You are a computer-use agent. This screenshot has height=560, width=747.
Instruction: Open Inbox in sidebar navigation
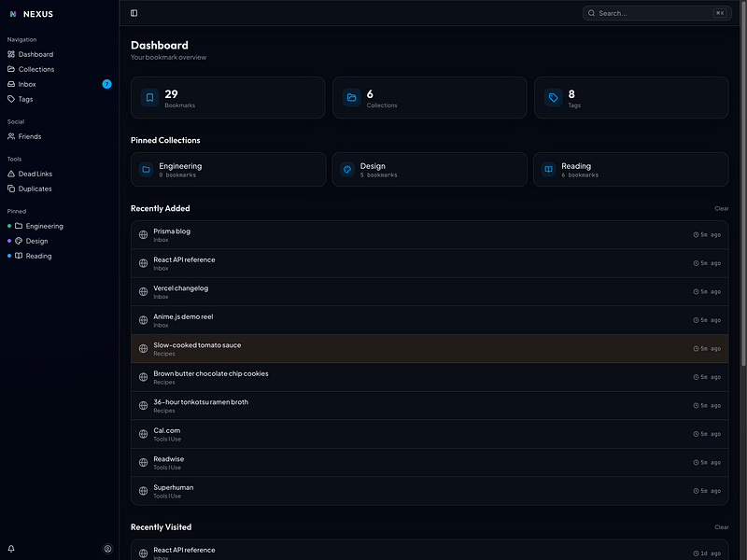(x=59, y=84)
